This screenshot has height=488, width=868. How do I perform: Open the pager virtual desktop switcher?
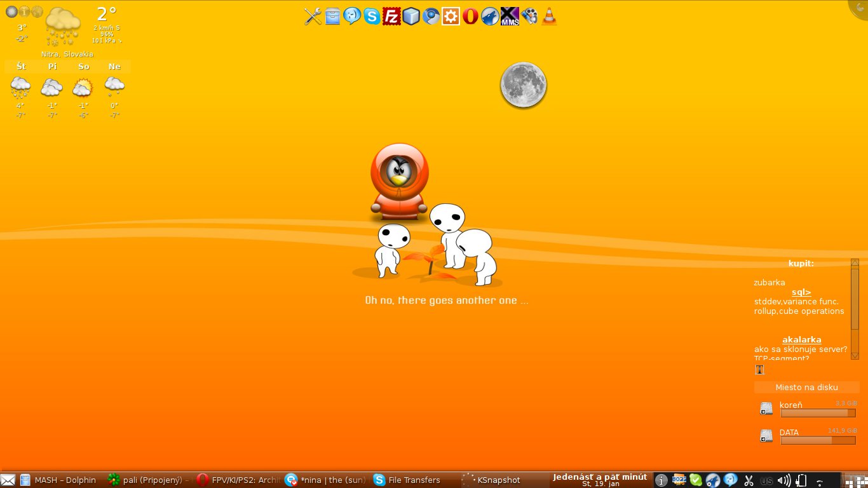[x=854, y=480]
